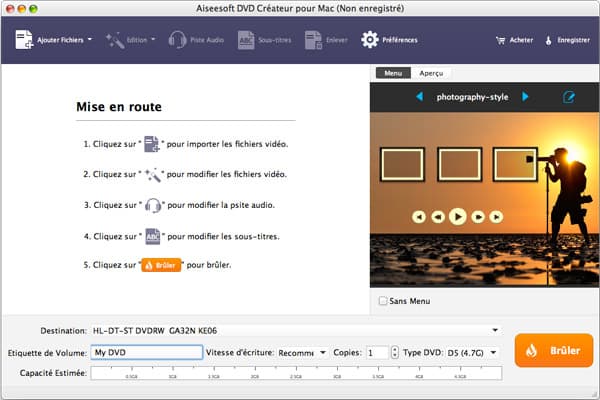600x400 pixels.
Task: Enable the Sans Menu checkbox
Action: [x=383, y=300]
